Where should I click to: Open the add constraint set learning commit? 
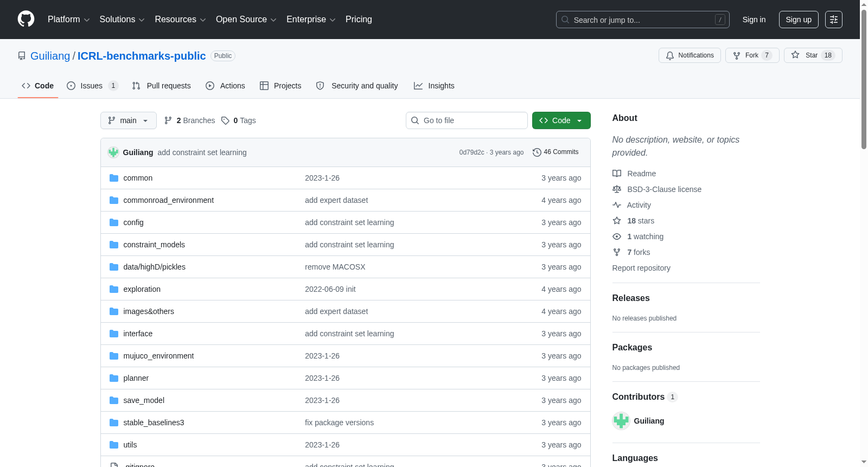(x=202, y=152)
